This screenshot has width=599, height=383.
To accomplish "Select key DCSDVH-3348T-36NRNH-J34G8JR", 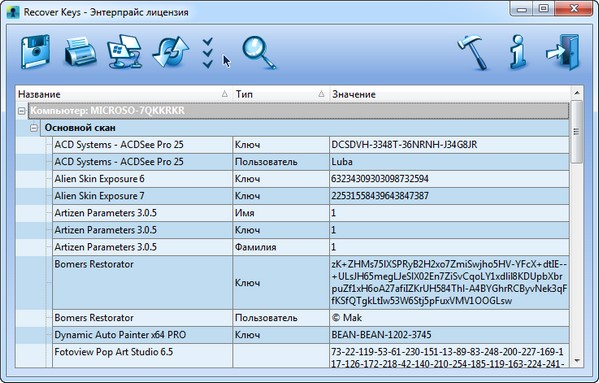I will [404, 145].
